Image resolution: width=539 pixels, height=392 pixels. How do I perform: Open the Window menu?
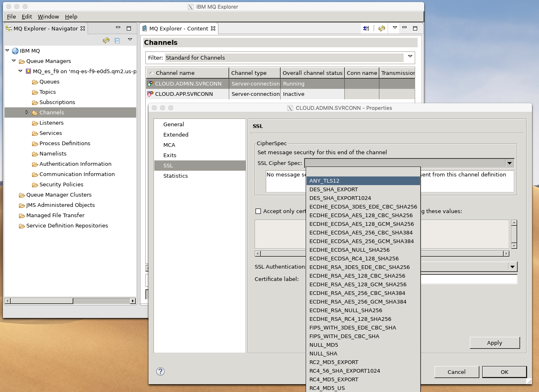[48, 16]
